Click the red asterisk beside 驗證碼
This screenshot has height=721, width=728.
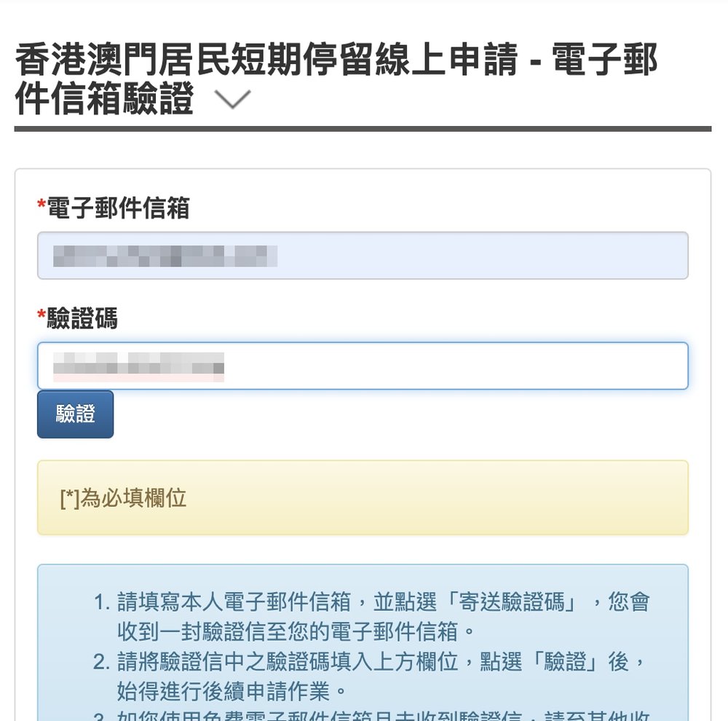tap(41, 318)
